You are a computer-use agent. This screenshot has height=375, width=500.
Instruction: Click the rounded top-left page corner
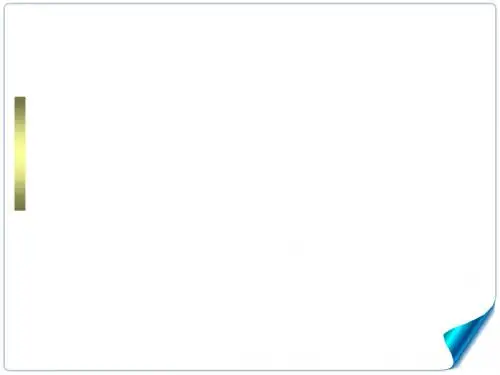[x=7, y=7]
